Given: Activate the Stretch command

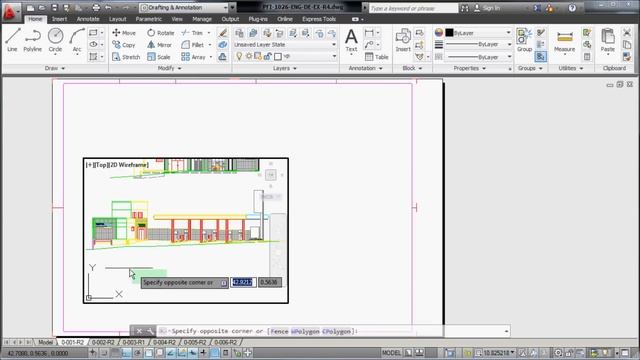Looking at the screenshot, I should pyautogui.click(x=126, y=57).
